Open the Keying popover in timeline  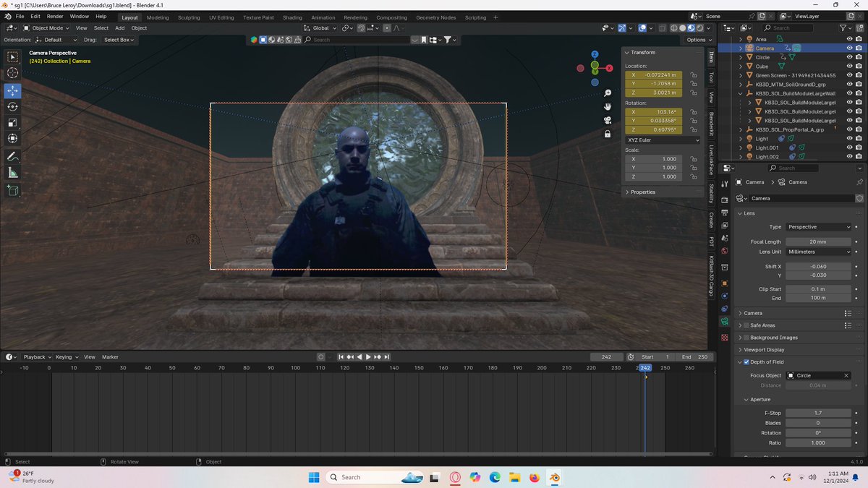[66, 357]
